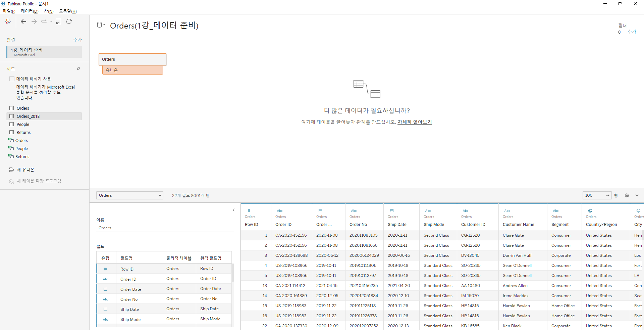Click the sheet search magnifier icon
644x330 pixels.
78,69
